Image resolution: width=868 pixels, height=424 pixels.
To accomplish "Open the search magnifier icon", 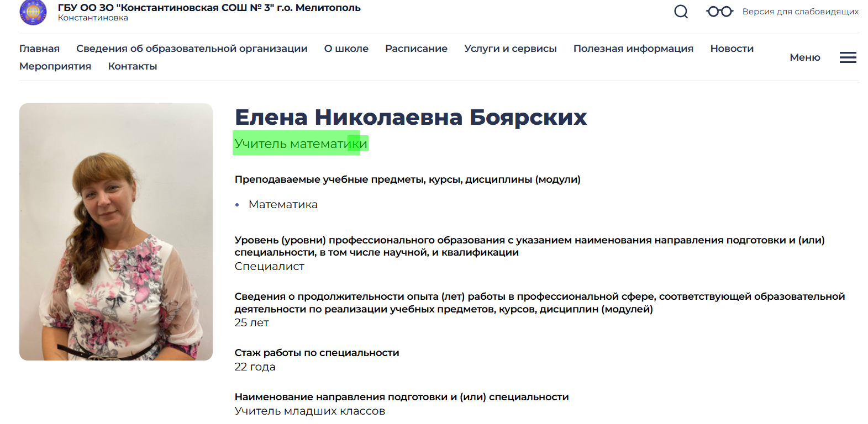I will click(681, 12).
